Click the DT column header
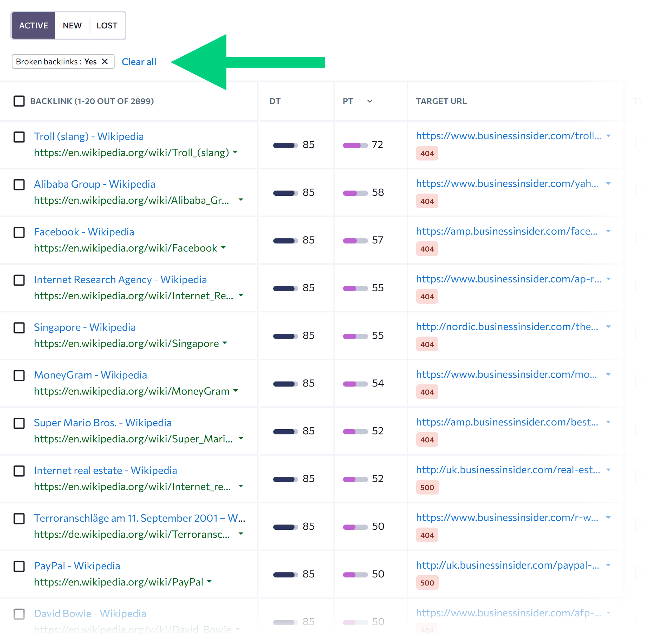The image size is (650, 644). (x=275, y=101)
